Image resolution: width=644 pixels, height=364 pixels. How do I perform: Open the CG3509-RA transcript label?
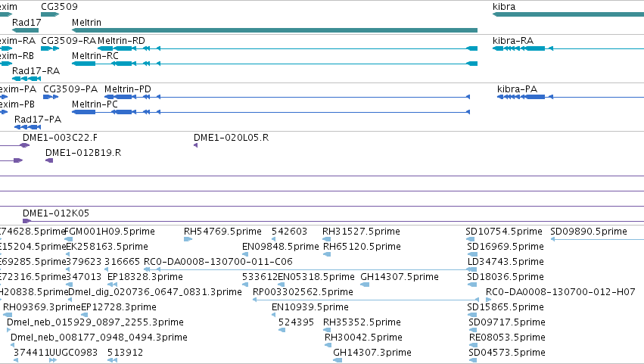[69, 41]
